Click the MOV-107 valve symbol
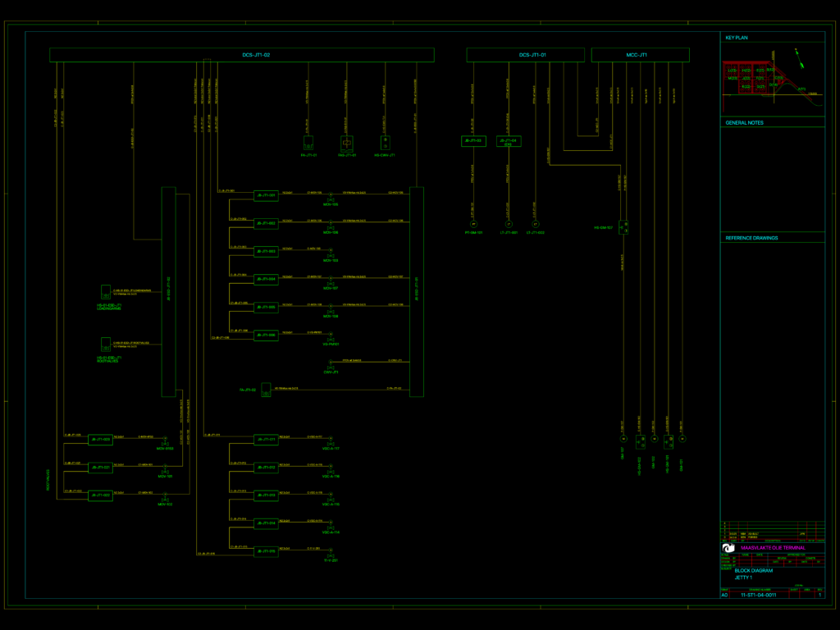 click(331, 281)
